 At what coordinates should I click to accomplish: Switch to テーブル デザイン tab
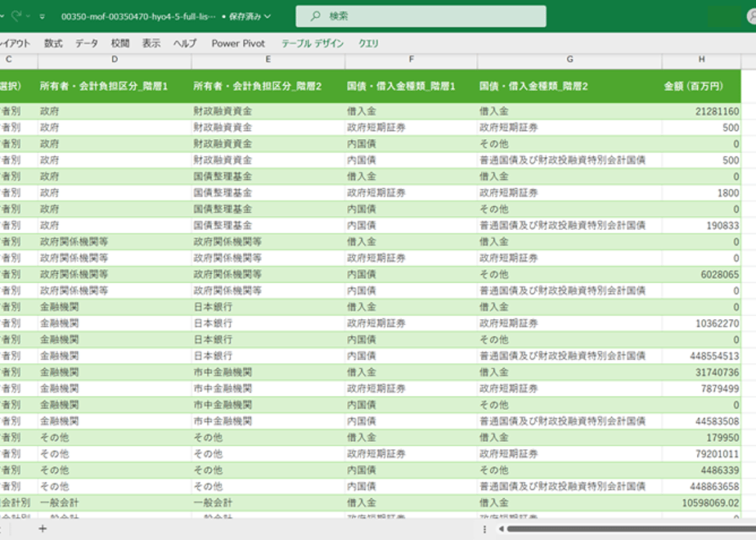click(x=313, y=43)
